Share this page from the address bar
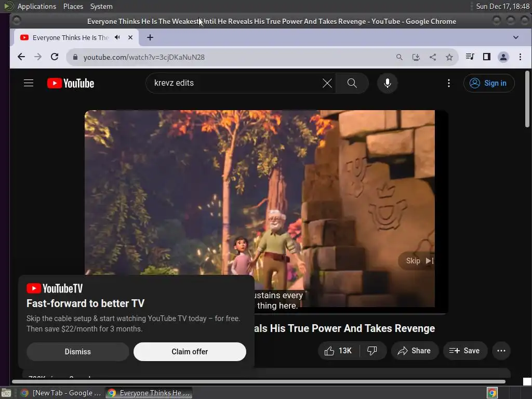This screenshot has width=532, height=399. tap(433, 57)
